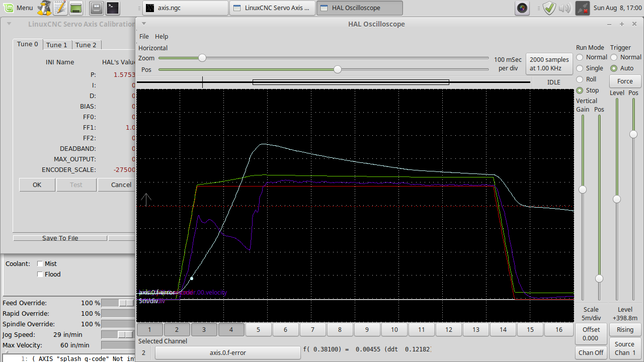Open window menu arrow of HAL Oscilloscope
This screenshot has width=644, height=362.
(x=144, y=24)
